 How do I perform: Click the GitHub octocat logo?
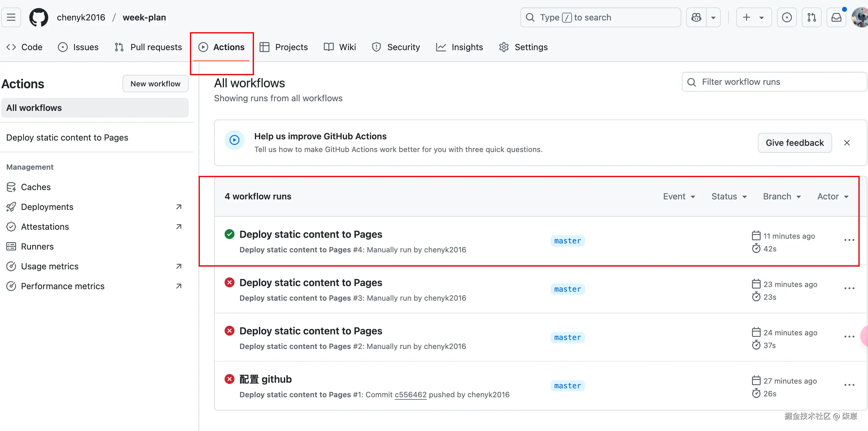pos(38,17)
